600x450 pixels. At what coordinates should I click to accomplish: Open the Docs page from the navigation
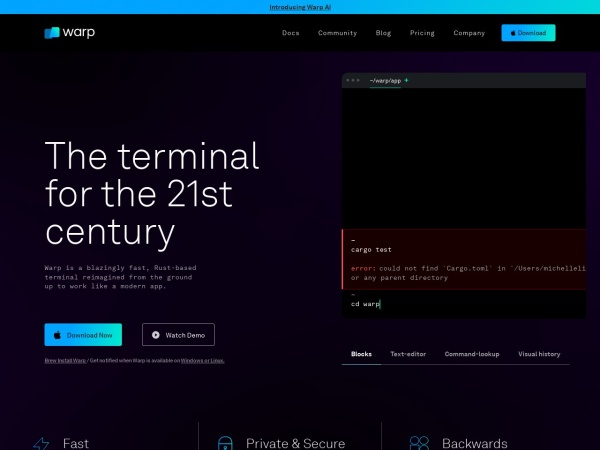(x=290, y=33)
